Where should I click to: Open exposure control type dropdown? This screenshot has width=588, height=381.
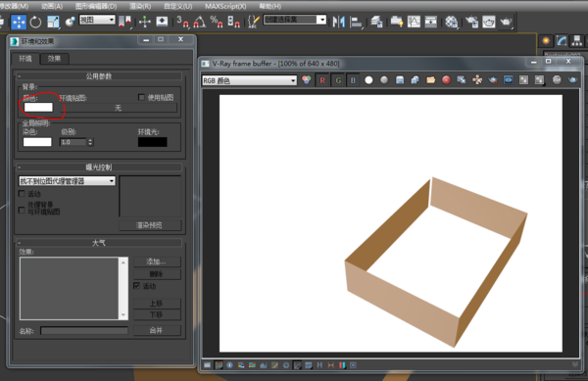click(x=67, y=181)
